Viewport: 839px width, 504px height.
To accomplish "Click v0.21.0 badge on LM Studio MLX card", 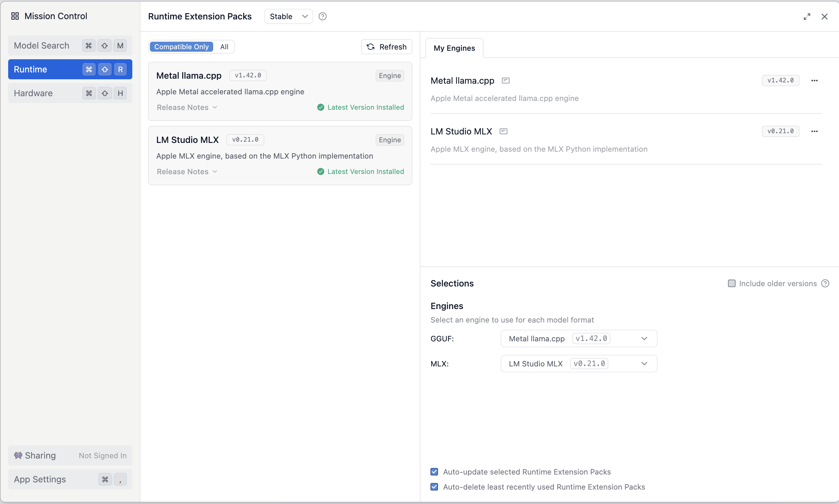I will pos(245,139).
